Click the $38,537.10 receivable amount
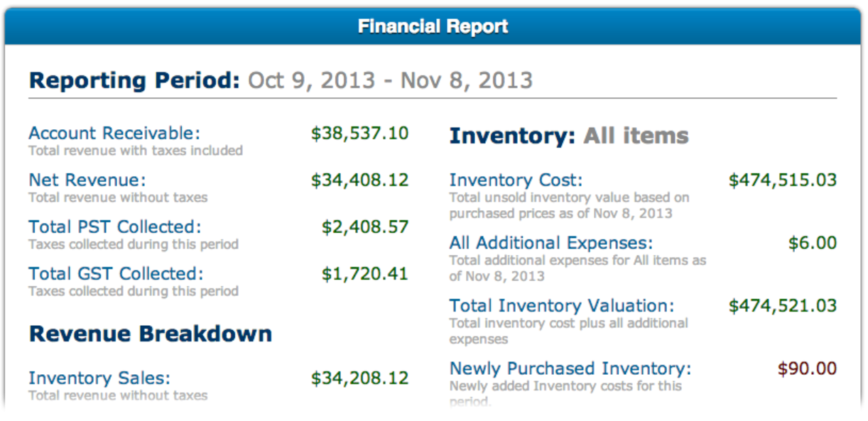The image size is (868, 421). [359, 133]
